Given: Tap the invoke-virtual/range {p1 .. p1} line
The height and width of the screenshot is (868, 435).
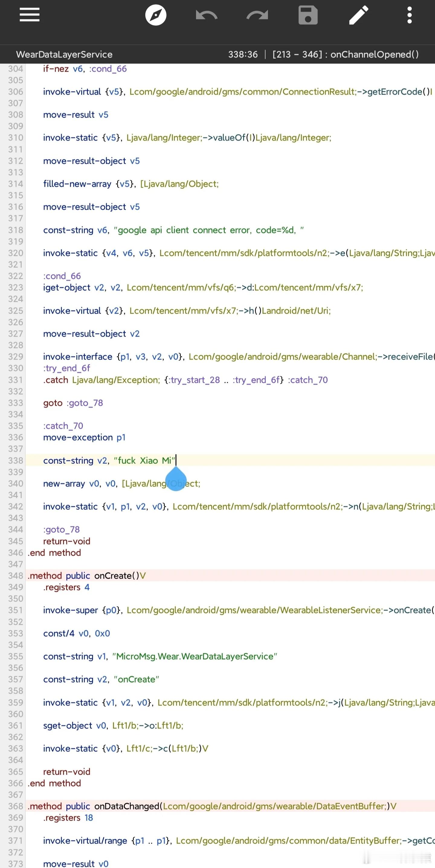Looking at the screenshot, I should [239, 841].
